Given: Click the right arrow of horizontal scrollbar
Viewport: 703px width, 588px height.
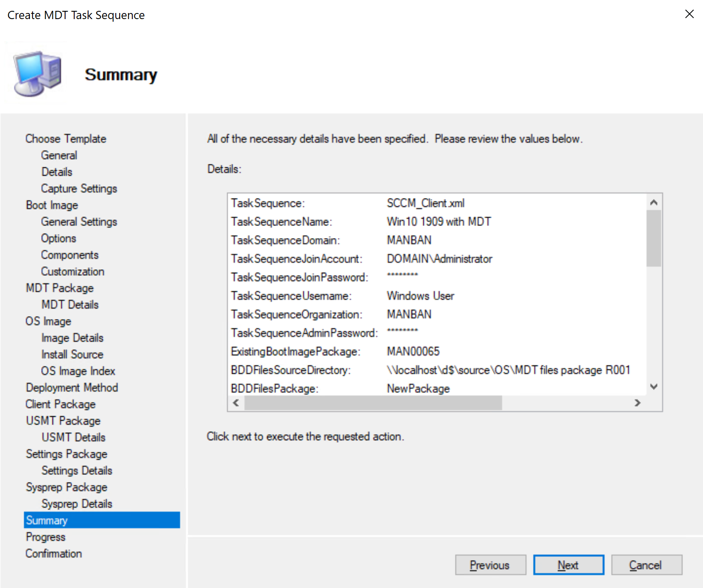Looking at the screenshot, I should click(638, 403).
